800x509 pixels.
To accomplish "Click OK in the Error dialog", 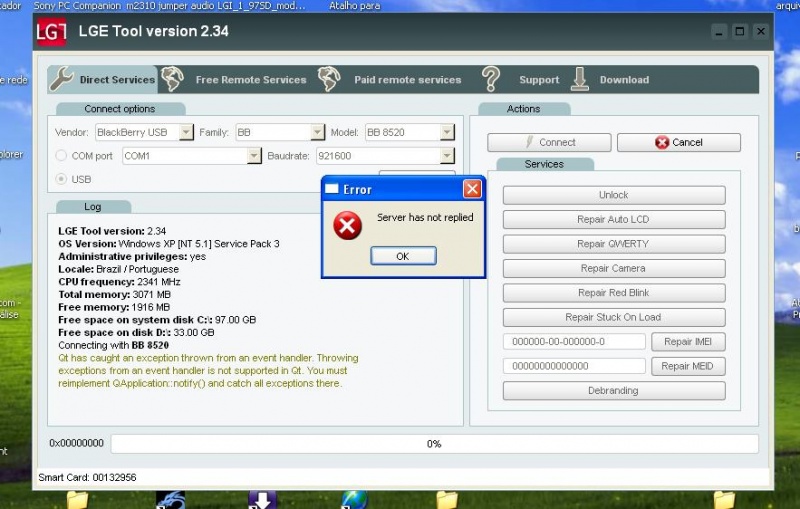I will coord(403,256).
